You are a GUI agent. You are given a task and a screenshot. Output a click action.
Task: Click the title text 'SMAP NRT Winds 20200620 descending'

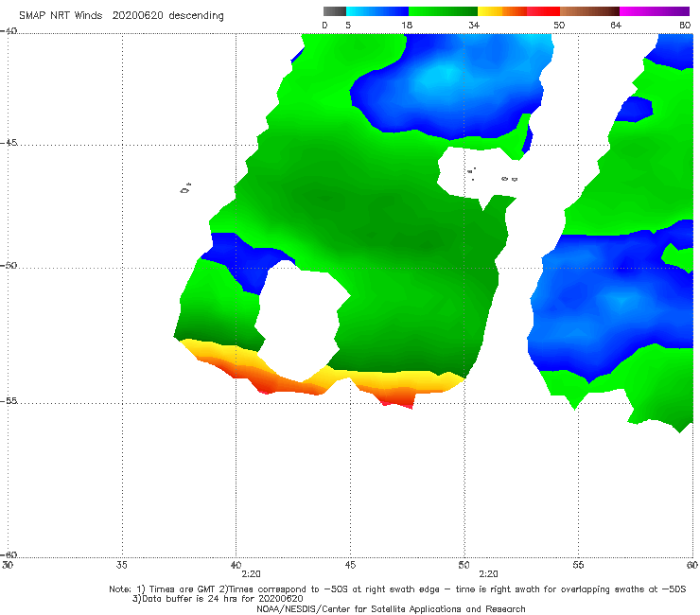pyautogui.click(x=121, y=15)
